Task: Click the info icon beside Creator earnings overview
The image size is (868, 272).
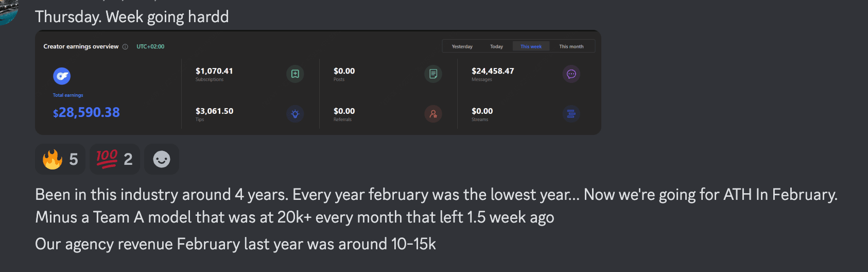Action: [125, 47]
